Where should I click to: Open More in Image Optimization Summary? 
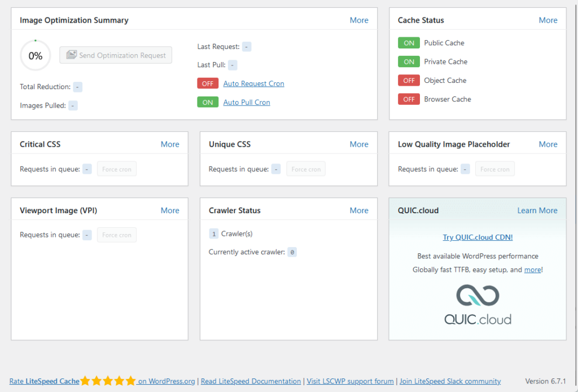359,20
